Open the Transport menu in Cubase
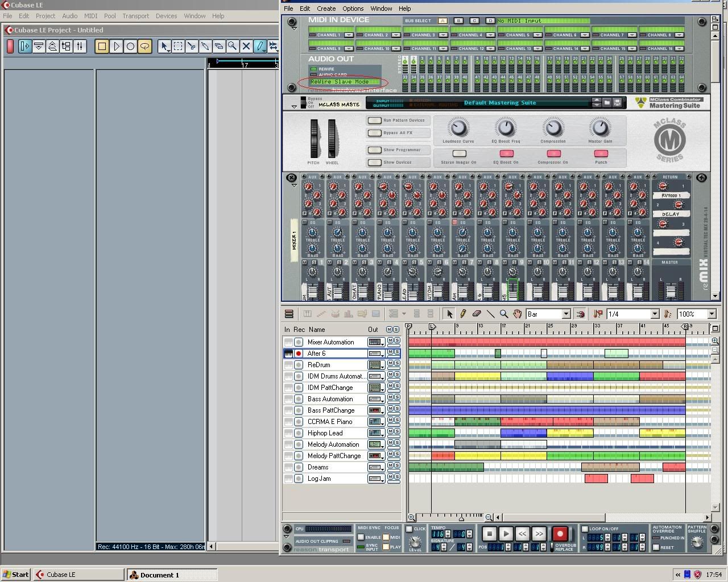728x582 pixels. click(x=135, y=16)
